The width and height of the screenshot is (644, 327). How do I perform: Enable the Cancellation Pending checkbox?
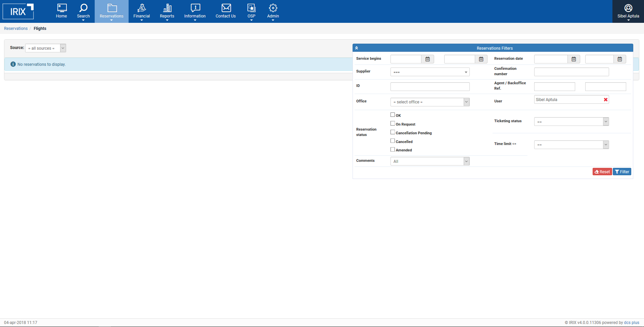393,132
